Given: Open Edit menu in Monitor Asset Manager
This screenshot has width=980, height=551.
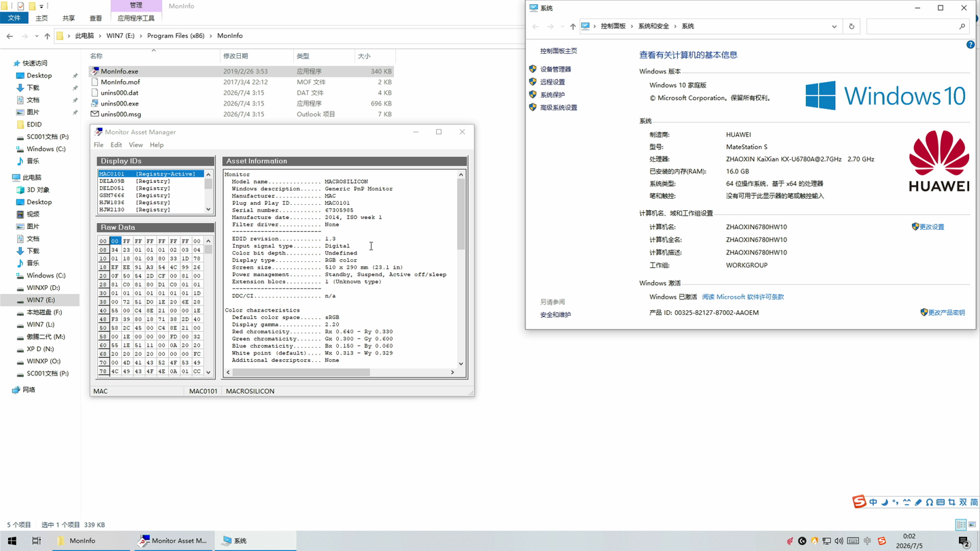Looking at the screenshot, I should point(116,145).
